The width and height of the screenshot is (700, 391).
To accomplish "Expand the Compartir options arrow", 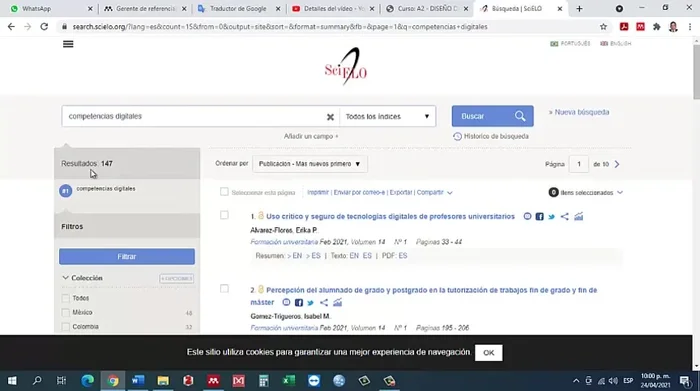I will click(x=450, y=193).
